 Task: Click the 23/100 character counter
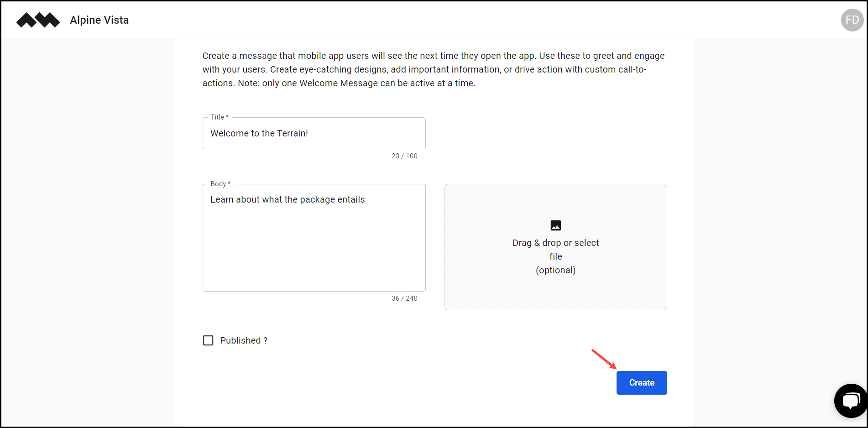coord(404,156)
